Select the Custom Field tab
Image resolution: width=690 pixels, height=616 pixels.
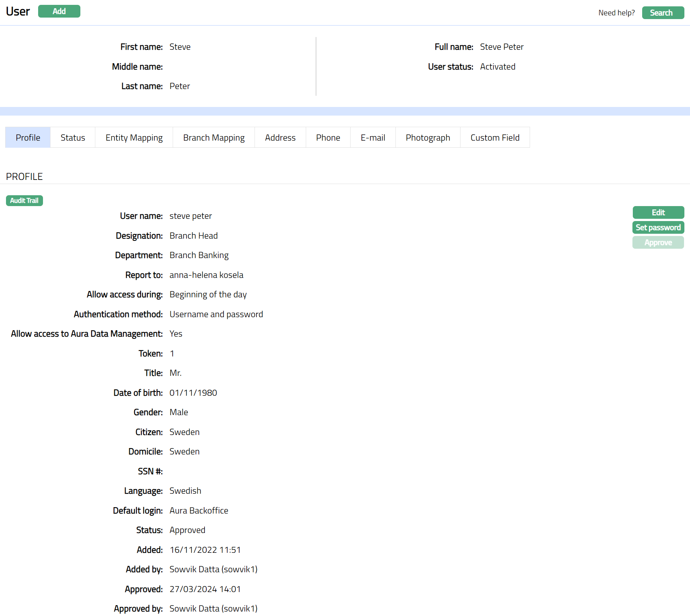click(495, 138)
